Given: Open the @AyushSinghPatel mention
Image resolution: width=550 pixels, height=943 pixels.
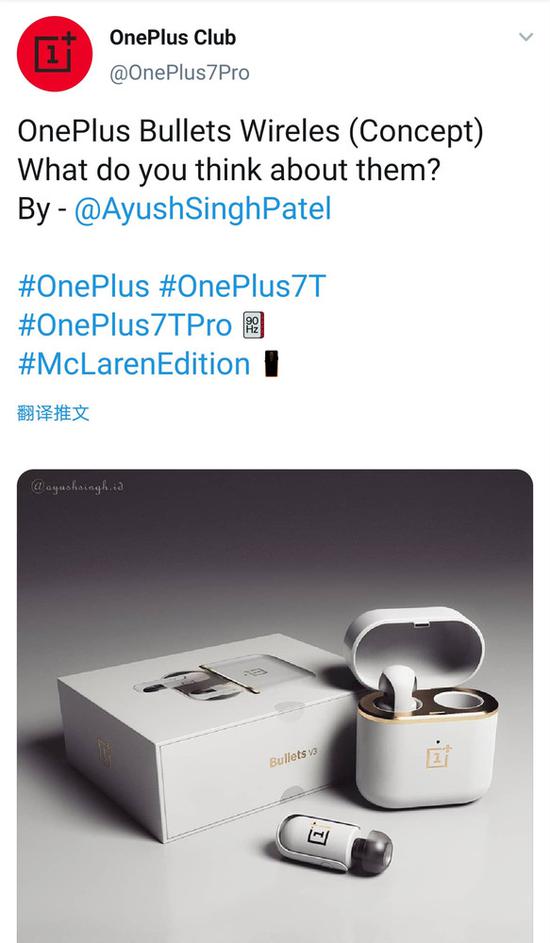Looking at the screenshot, I should point(203,209).
